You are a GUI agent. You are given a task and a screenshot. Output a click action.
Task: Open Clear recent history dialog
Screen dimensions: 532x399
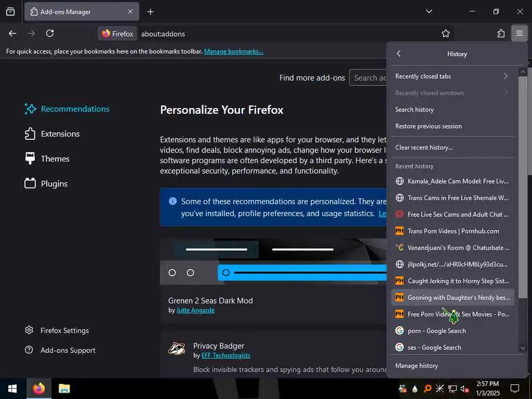(453, 147)
